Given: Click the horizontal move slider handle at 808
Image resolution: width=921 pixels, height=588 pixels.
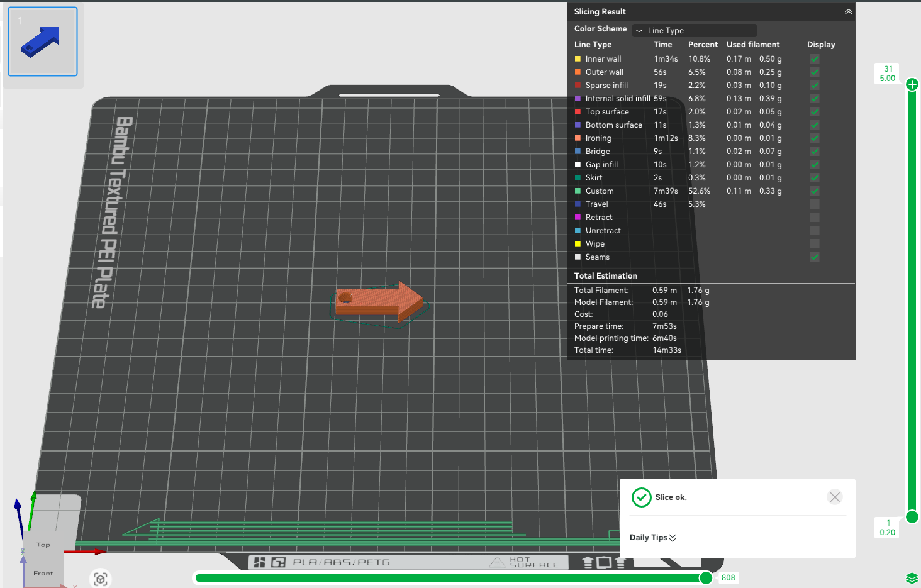Looking at the screenshot, I should click(706, 578).
